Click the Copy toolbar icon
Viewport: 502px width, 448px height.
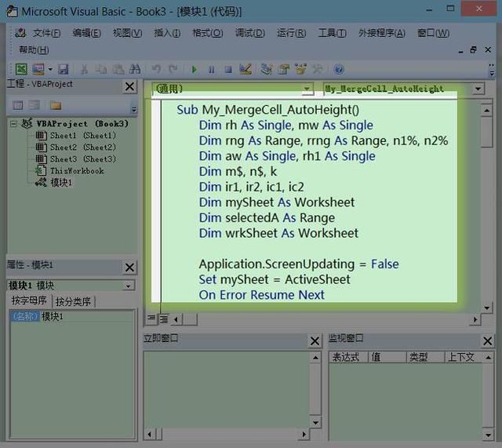tap(101, 69)
